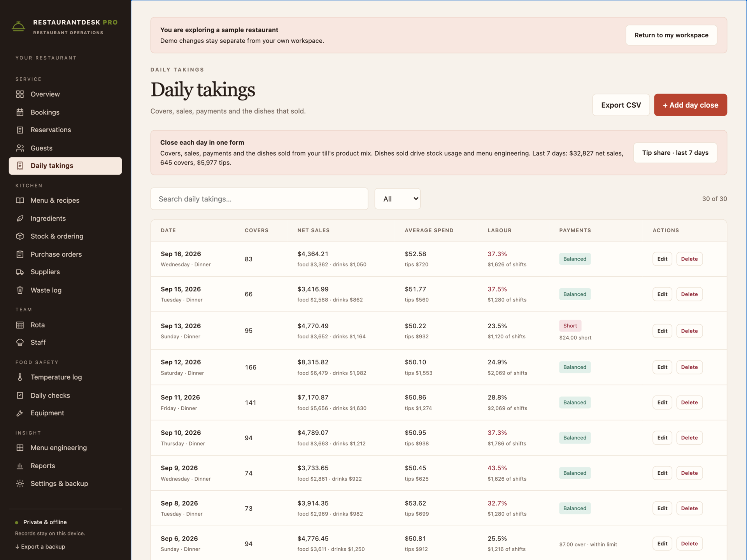This screenshot has width=747, height=560.
Task: Click the Settings & backup gear icon
Action: 20,483
